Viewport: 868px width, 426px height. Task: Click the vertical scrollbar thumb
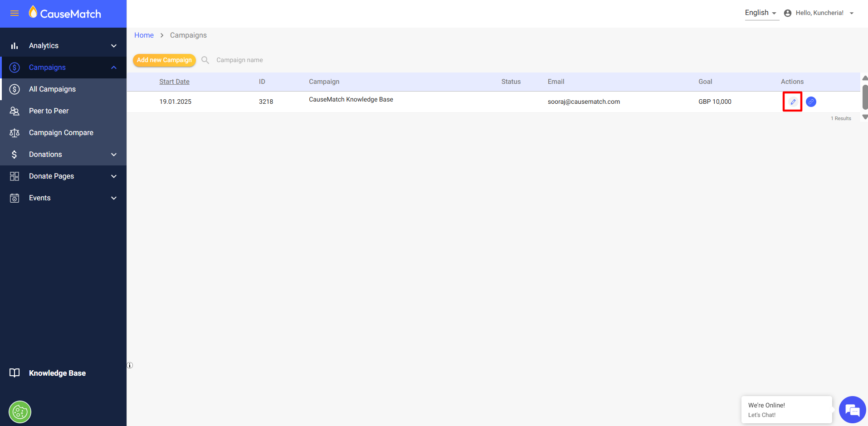coord(865,97)
